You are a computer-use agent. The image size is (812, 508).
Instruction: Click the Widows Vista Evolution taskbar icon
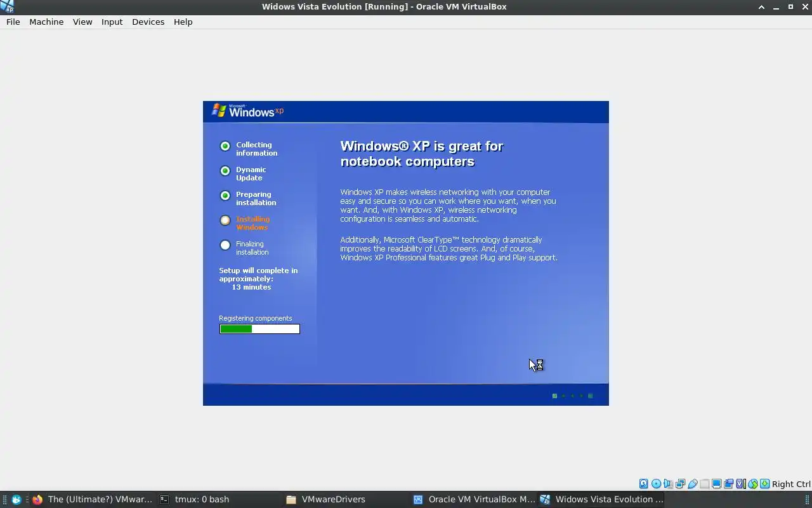click(x=545, y=499)
